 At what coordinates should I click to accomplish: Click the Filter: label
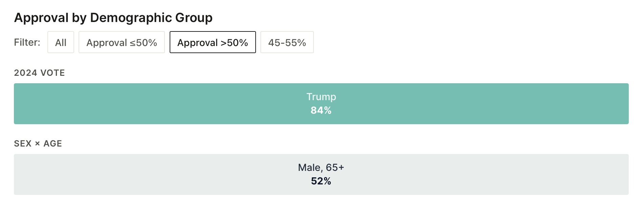27,42
